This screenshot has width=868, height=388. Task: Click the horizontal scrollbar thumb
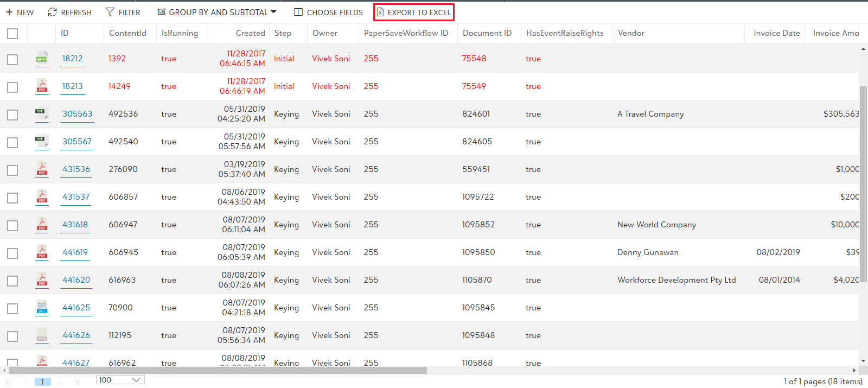coord(217,371)
